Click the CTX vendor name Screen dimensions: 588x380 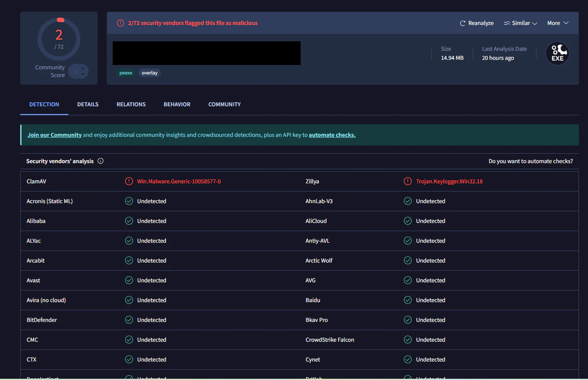pos(31,359)
